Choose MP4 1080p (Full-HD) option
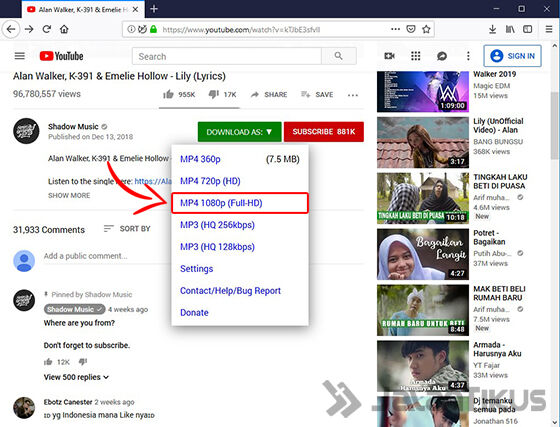Viewport: 560px width, 427px height. (x=240, y=203)
